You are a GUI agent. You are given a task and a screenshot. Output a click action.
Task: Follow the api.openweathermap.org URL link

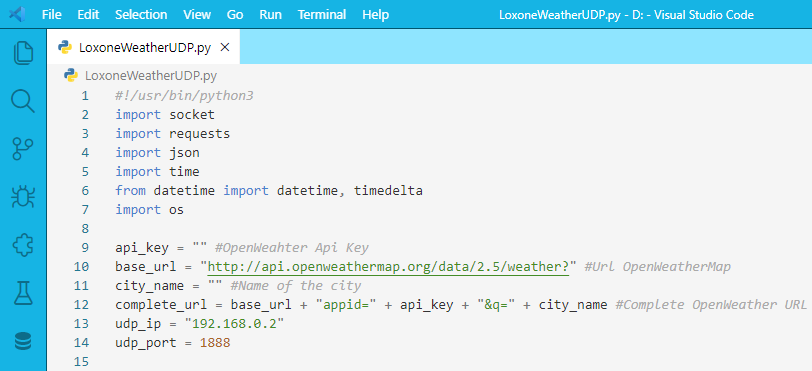[388, 267]
